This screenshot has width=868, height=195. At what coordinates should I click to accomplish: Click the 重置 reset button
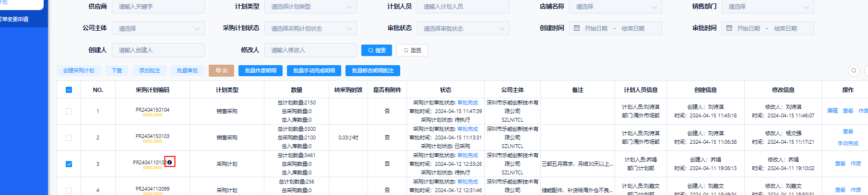[412, 50]
